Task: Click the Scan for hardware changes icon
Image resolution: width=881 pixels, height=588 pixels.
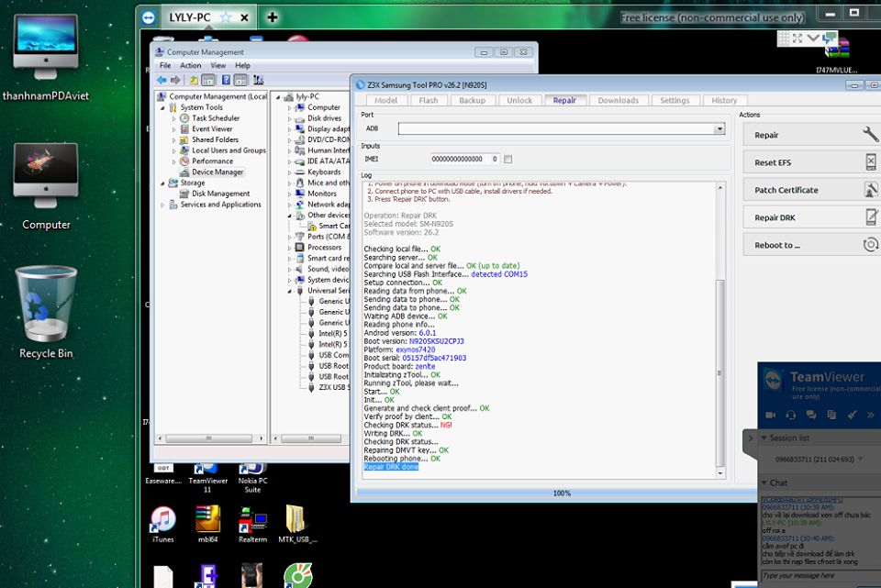Action: [x=259, y=81]
